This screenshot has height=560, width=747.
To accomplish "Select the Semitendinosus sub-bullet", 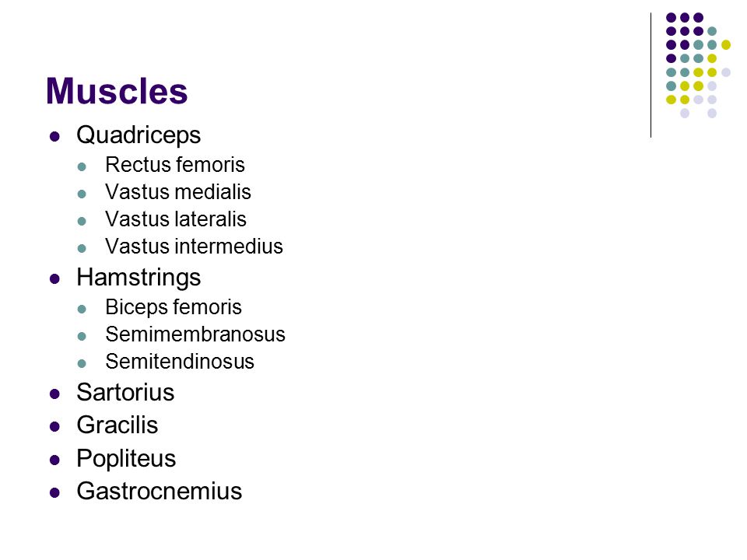I will (180, 362).
